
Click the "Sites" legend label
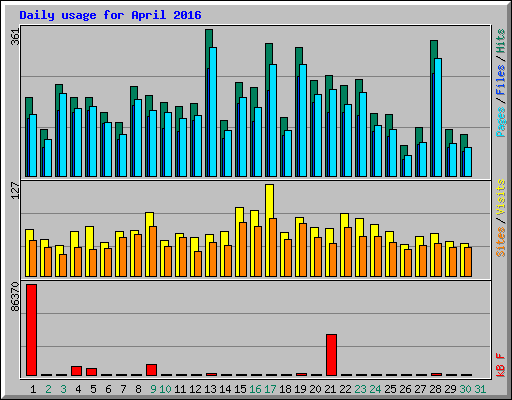pyautogui.click(x=500, y=242)
